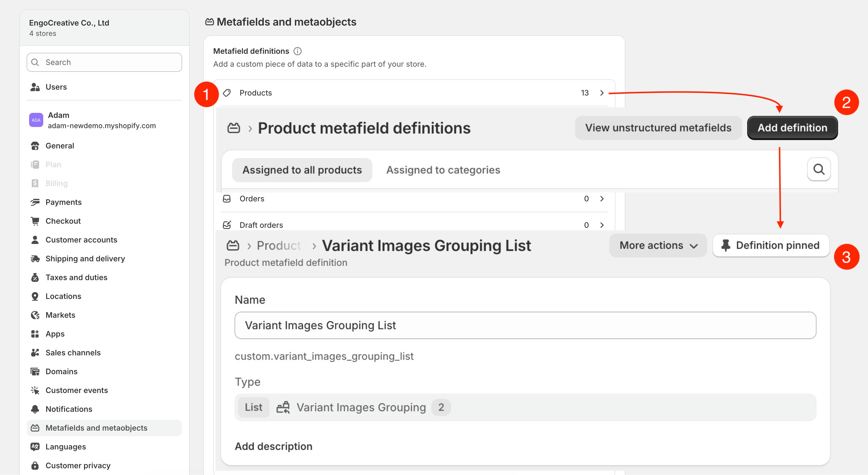Click the Apps grid icon

coord(35,334)
